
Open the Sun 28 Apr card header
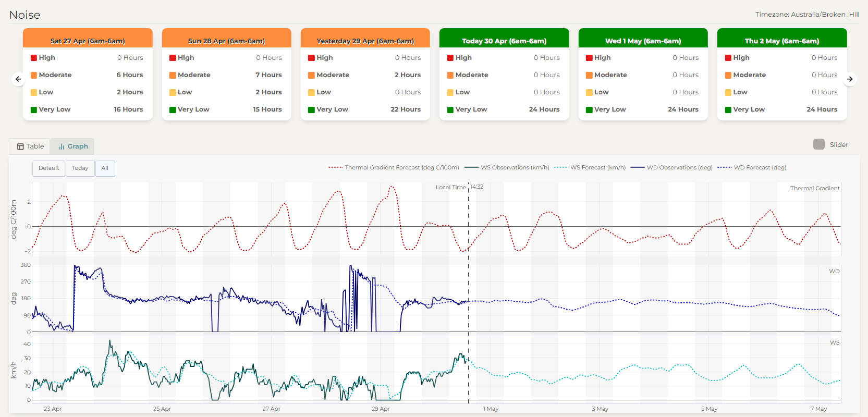[x=226, y=38]
